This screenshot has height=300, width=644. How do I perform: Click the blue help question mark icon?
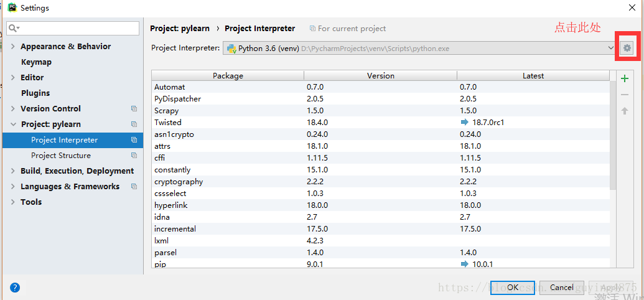(x=15, y=288)
